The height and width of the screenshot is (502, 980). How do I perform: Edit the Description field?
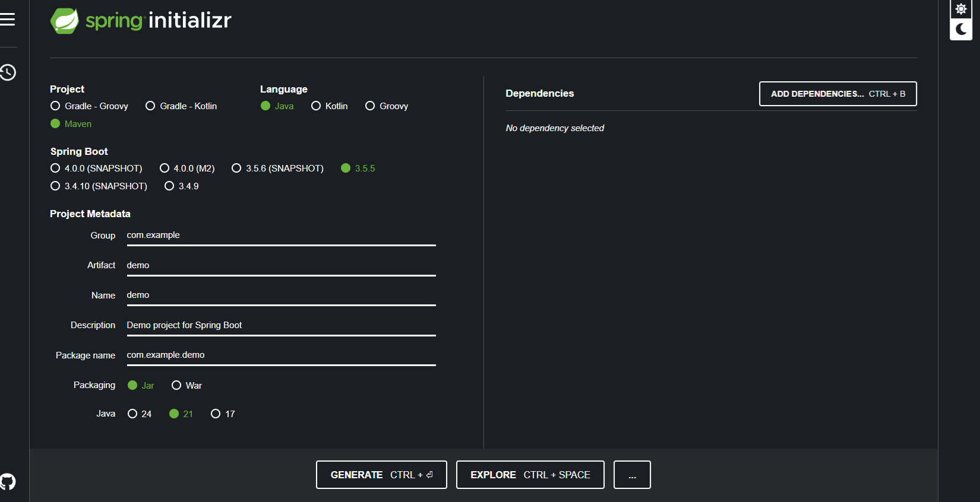[281, 325]
